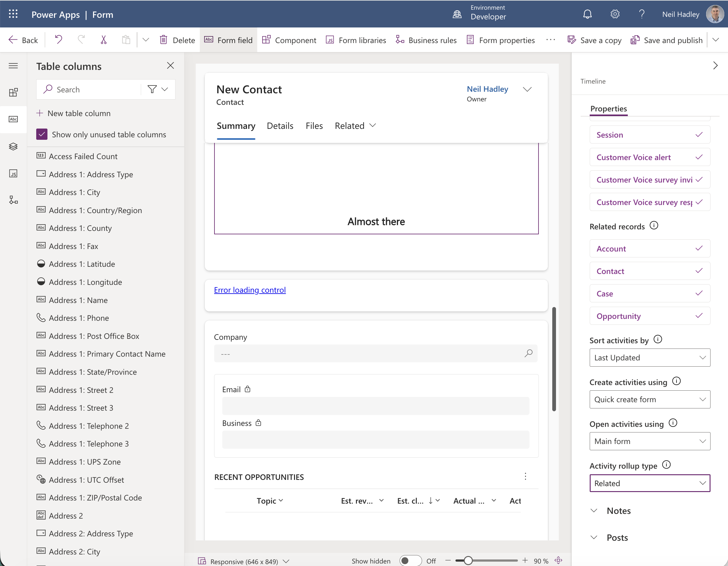Zoom out with the minus icon

click(448, 561)
